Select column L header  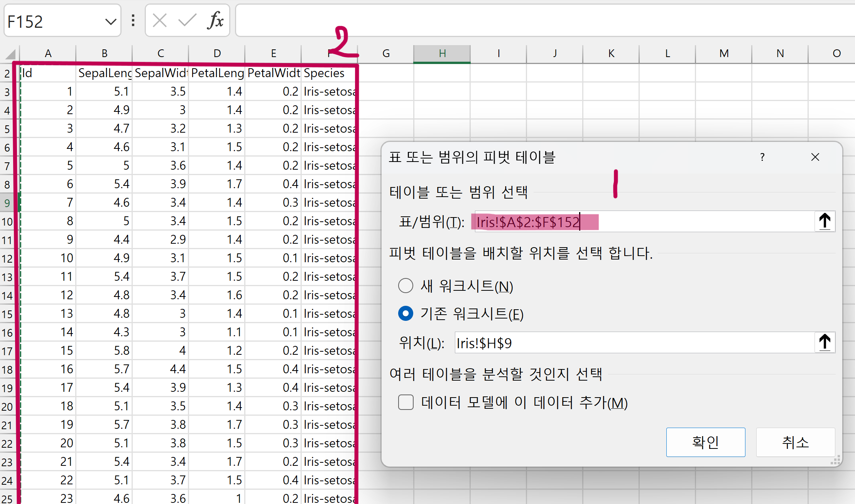click(667, 54)
